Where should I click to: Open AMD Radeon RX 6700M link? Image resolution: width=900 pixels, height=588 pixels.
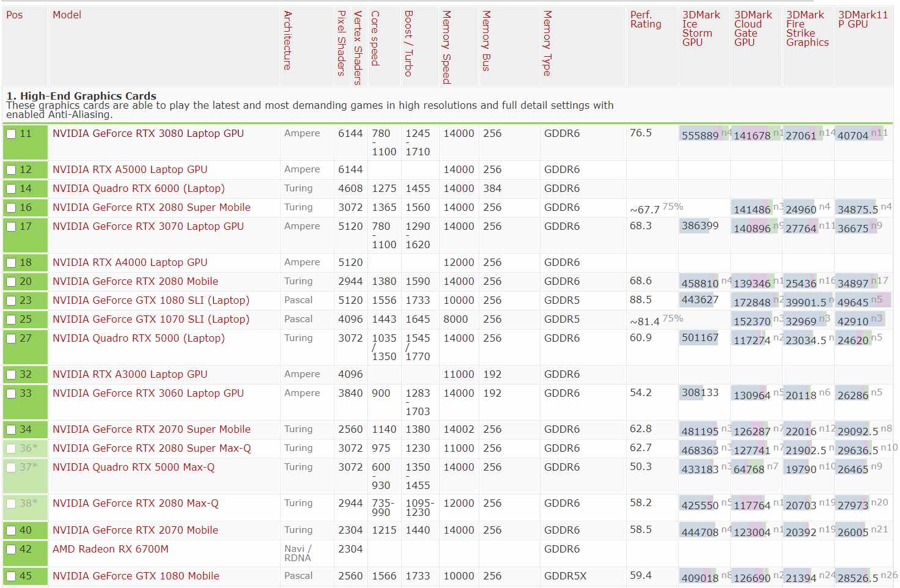coord(111,549)
